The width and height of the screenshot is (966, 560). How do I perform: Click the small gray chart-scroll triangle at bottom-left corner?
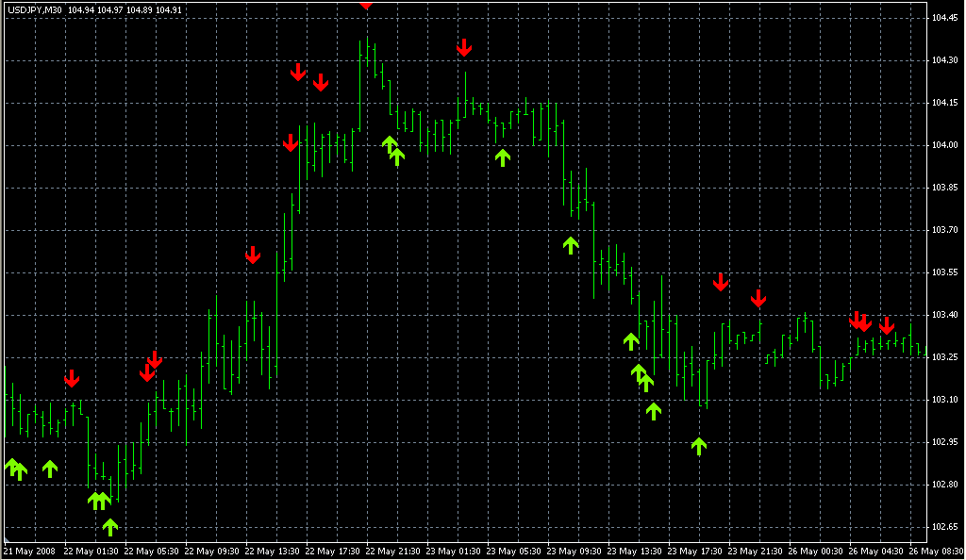point(7,539)
